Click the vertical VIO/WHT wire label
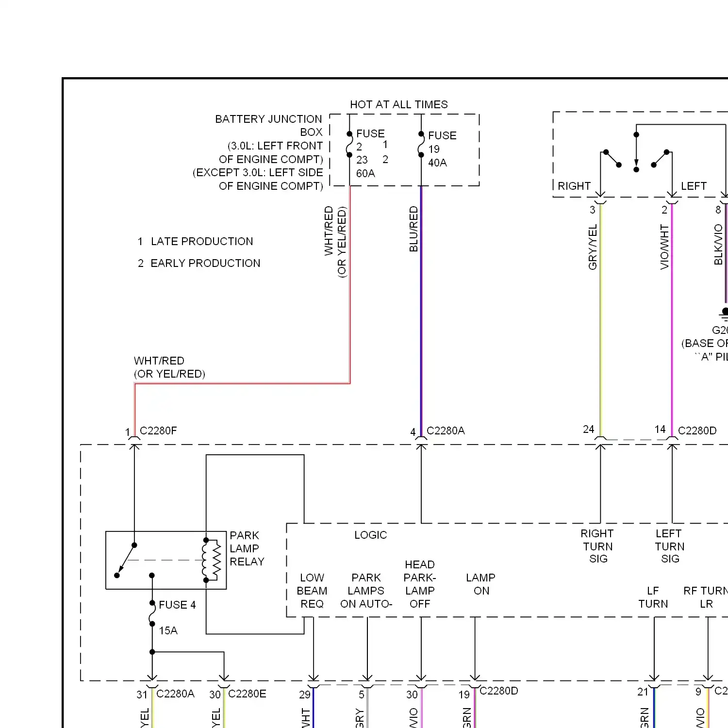728x728 pixels. pyautogui.click(x=664, y=247)
